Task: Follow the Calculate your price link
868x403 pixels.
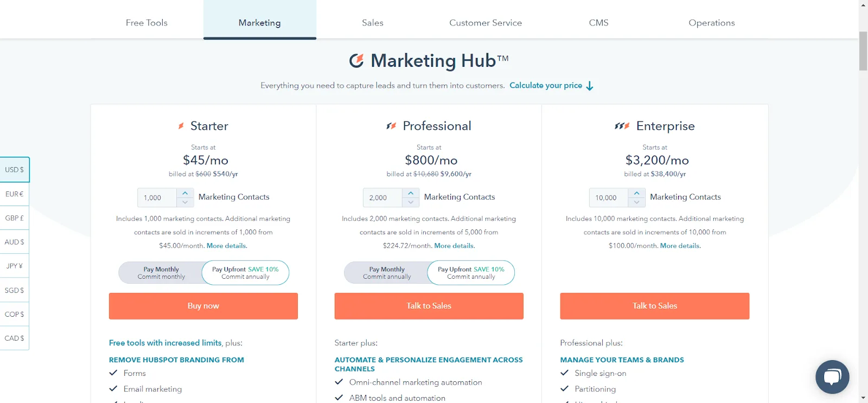Action: 546,86
